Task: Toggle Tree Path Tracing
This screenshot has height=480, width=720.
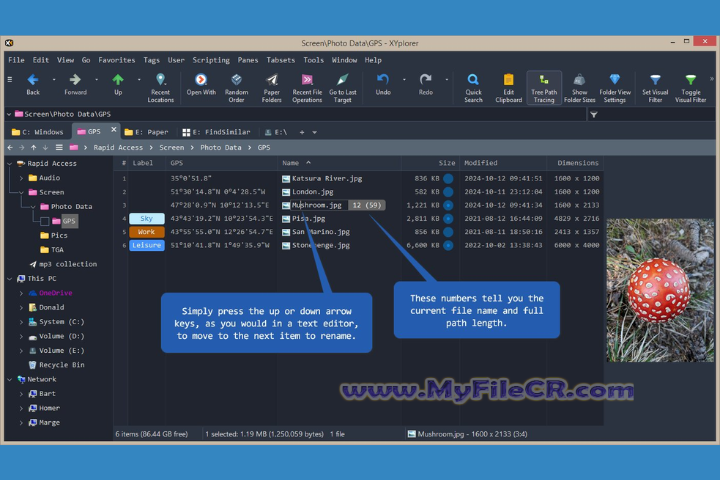Action: (x=544, y=88)
